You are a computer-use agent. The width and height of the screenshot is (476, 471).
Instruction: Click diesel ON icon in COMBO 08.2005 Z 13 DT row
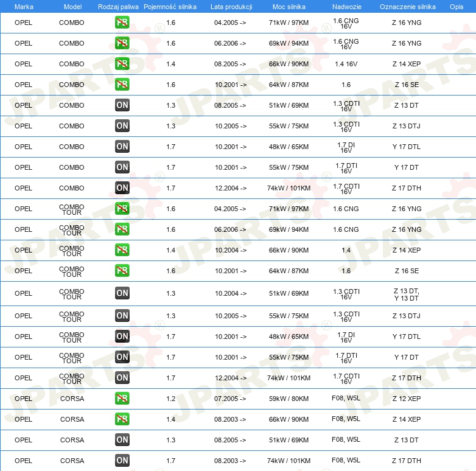point(122,105)
